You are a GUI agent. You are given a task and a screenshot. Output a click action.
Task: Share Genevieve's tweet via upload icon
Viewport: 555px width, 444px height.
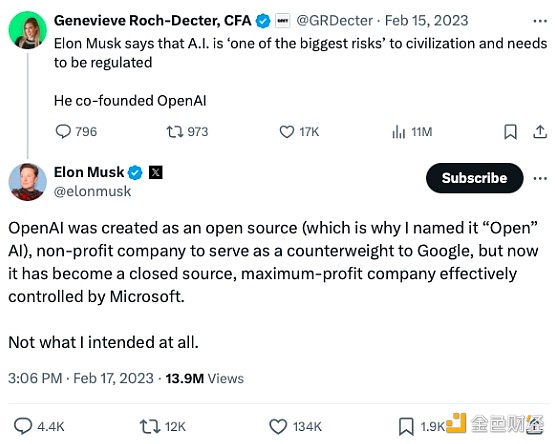coord(540,132)
